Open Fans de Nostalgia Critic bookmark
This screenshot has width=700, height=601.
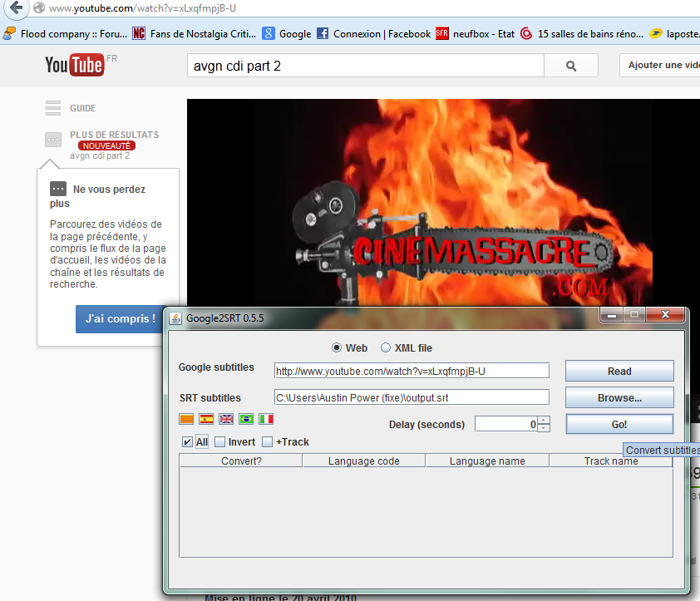point(195,34)
